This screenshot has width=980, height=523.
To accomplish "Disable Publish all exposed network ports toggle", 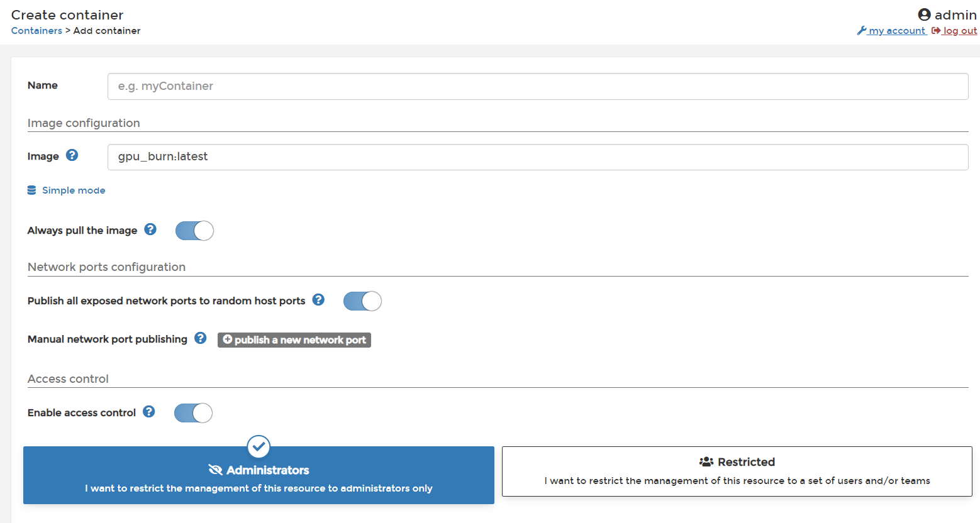I will 362,301.
